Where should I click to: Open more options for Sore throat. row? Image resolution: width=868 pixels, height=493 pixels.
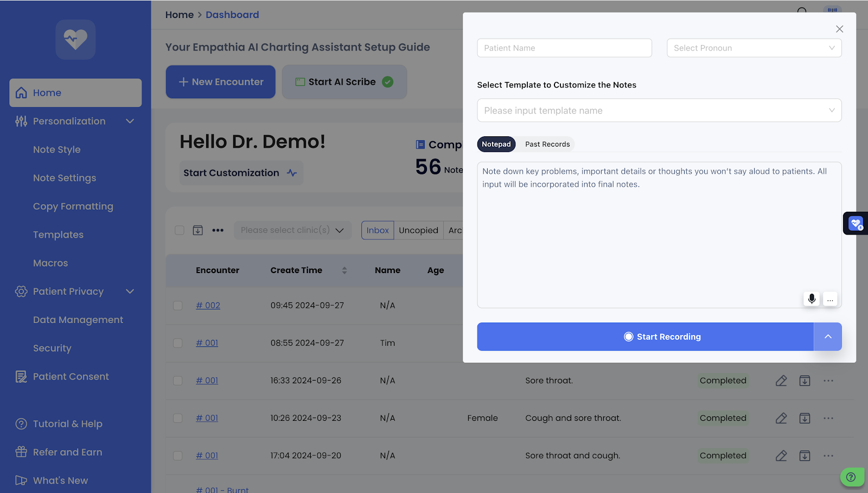tap(828, 381)
